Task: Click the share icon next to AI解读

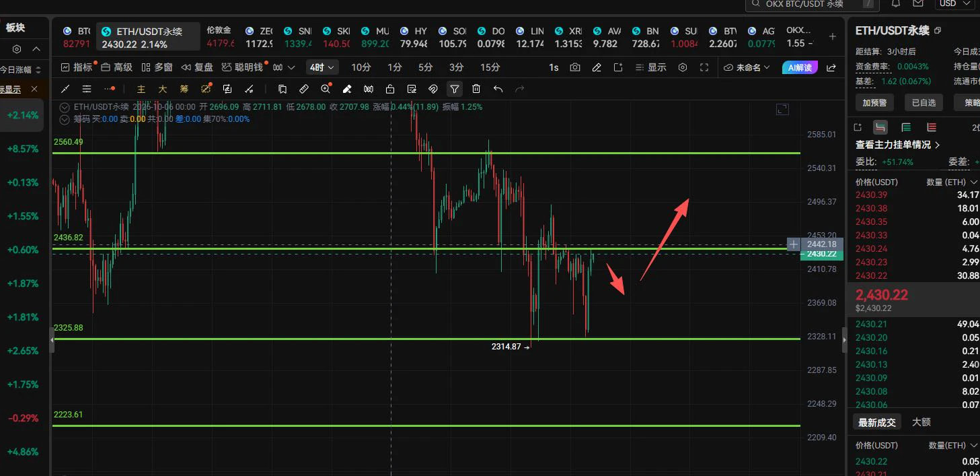Action: (x=831, y=67)
